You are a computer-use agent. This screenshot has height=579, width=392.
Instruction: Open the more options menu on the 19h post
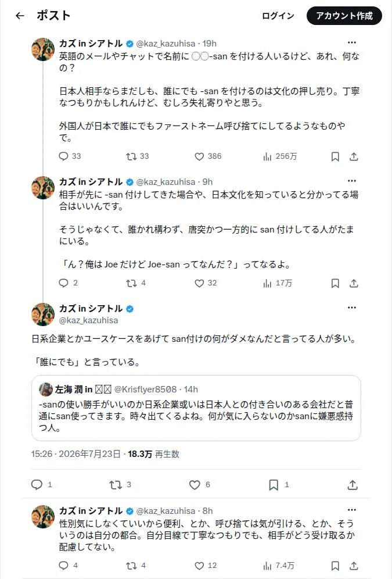[x=352, y=43]
